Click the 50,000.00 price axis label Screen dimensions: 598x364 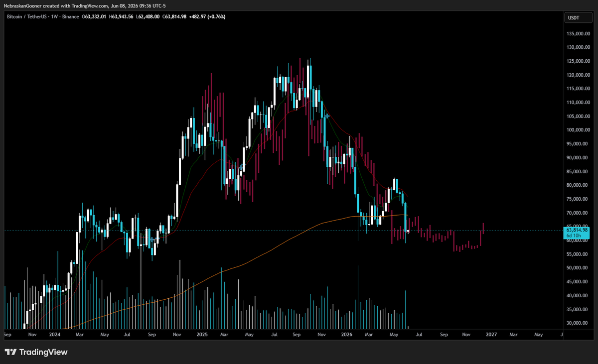point(578,268)
